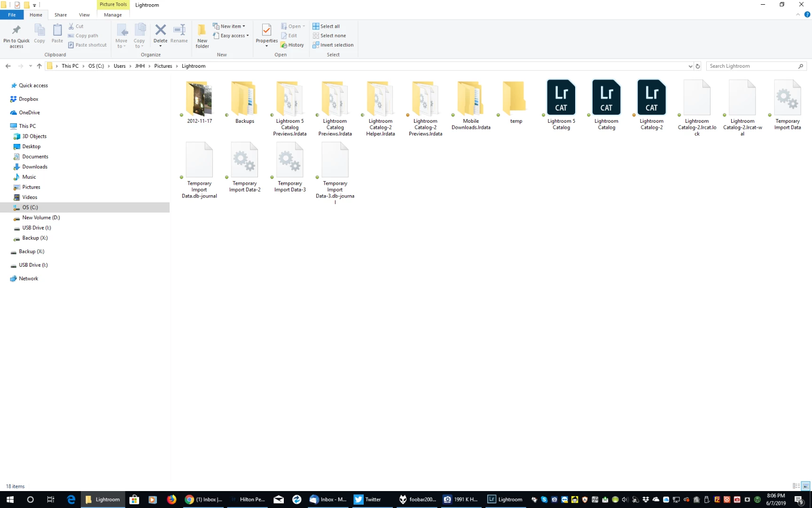Select the Temporary Import Data-2 file
This screenshot has height=508, width=812.
pyautogui.click(x=244, y=168)
